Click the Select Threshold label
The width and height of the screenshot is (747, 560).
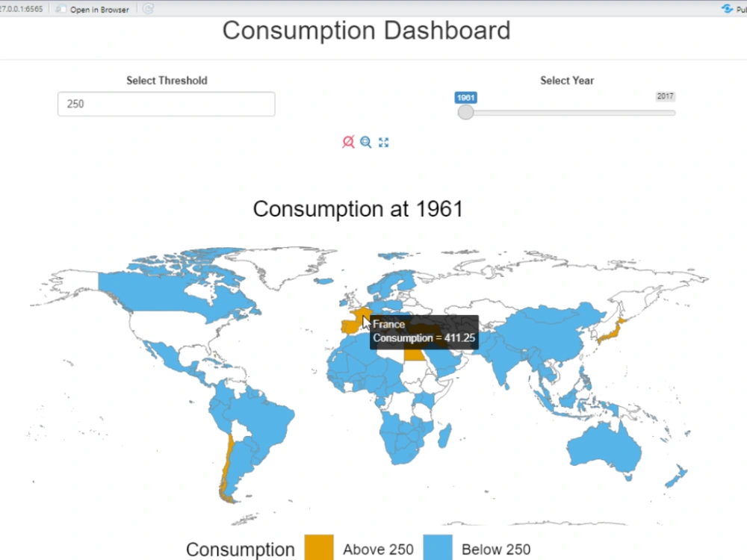click(x=167, y=81)
